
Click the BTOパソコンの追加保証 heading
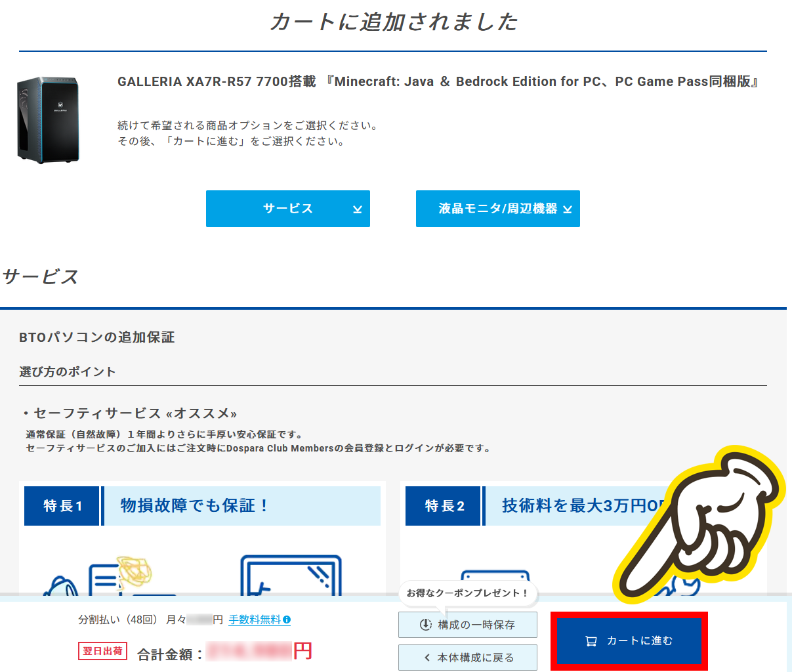pyautogui.click(x=97, y=337)
